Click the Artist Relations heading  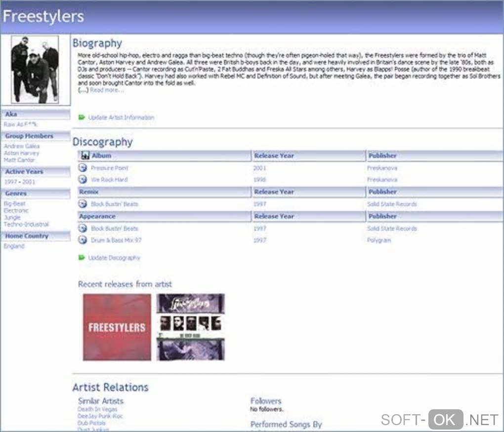pos(111,388)
